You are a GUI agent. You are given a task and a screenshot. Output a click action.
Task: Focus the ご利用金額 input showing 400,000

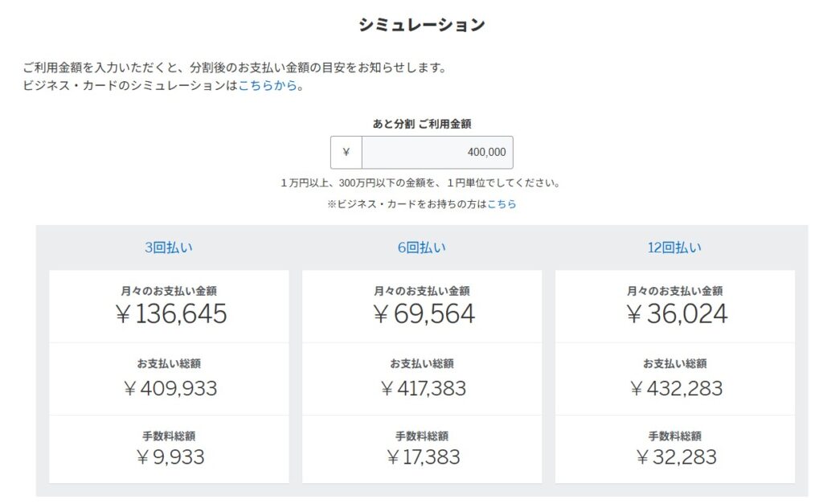click(x=436, y=152)
